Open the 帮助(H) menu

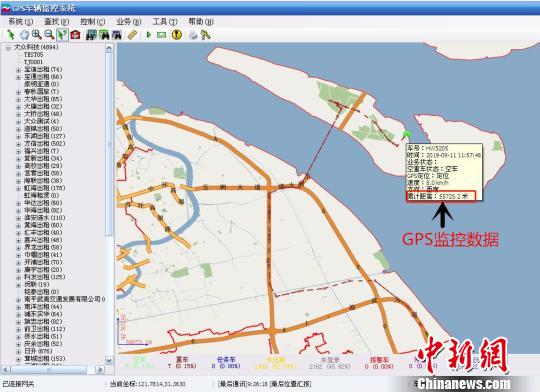(201, 21)
